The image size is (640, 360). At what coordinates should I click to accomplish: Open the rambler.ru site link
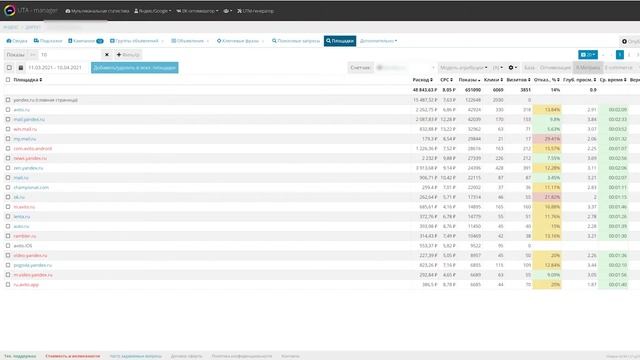point(24,236)
